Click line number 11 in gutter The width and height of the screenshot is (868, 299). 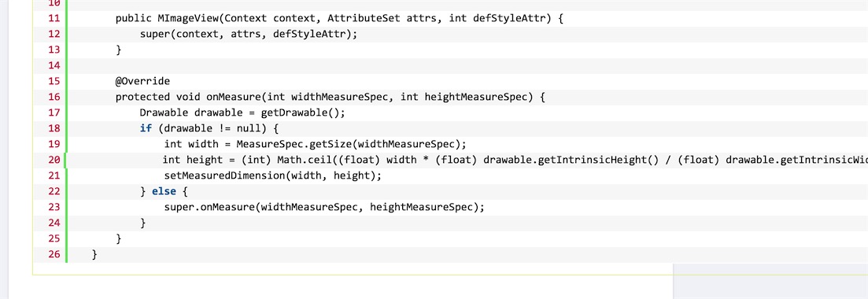(x=54, y=18)
